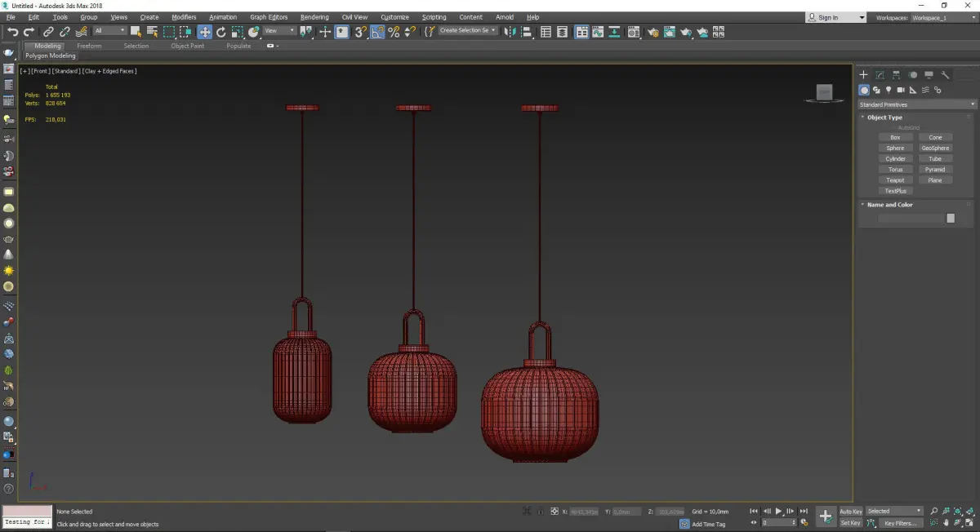
Task: Click the Undo arrow in the toolbar
Action: point(12,32)
